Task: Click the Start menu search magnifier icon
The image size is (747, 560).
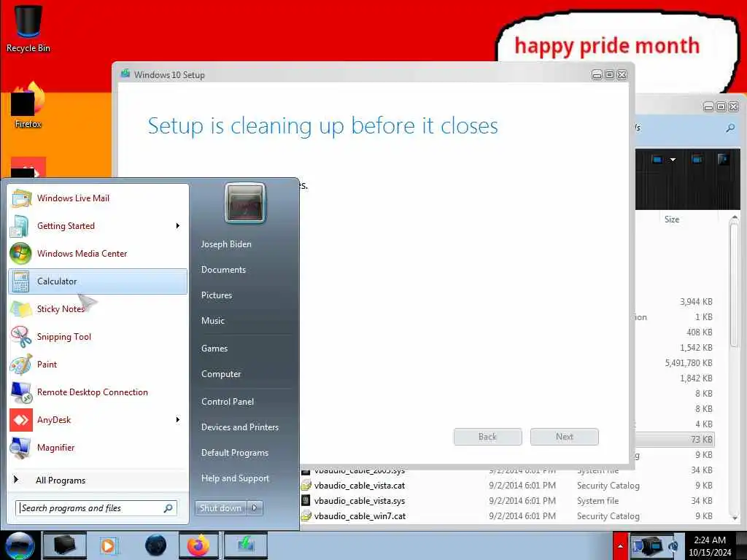Action: pos(169,508)
